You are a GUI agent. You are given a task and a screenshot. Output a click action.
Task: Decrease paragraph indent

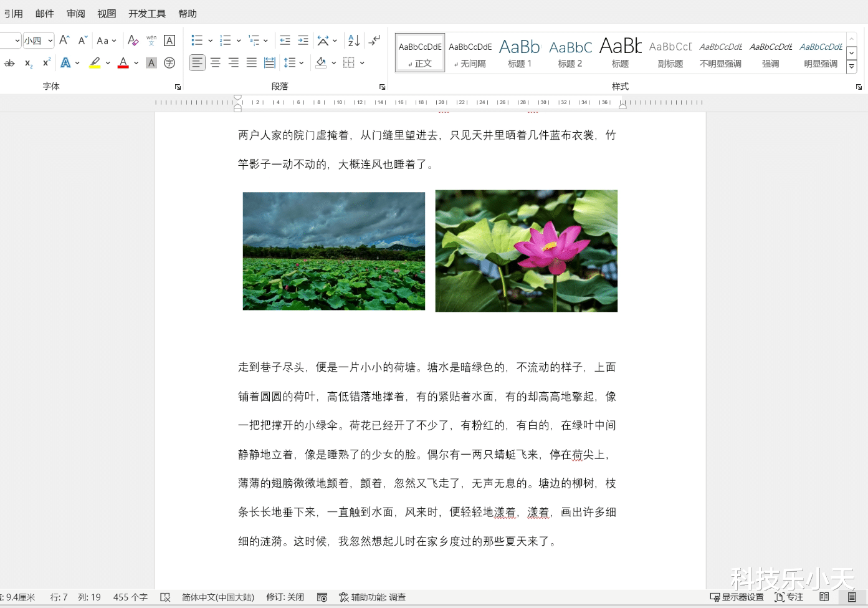tap(285, 41)
